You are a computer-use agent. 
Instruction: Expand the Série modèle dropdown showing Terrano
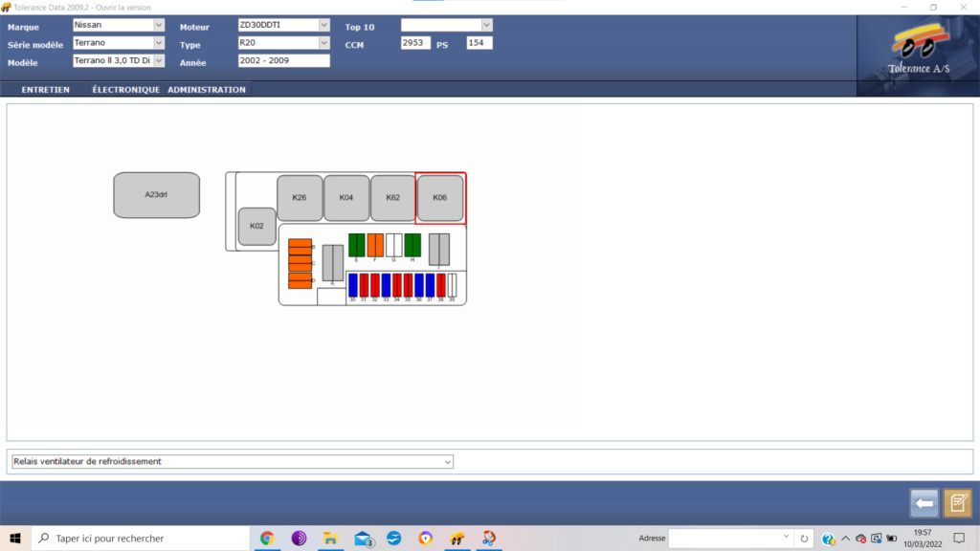(159, 42)
